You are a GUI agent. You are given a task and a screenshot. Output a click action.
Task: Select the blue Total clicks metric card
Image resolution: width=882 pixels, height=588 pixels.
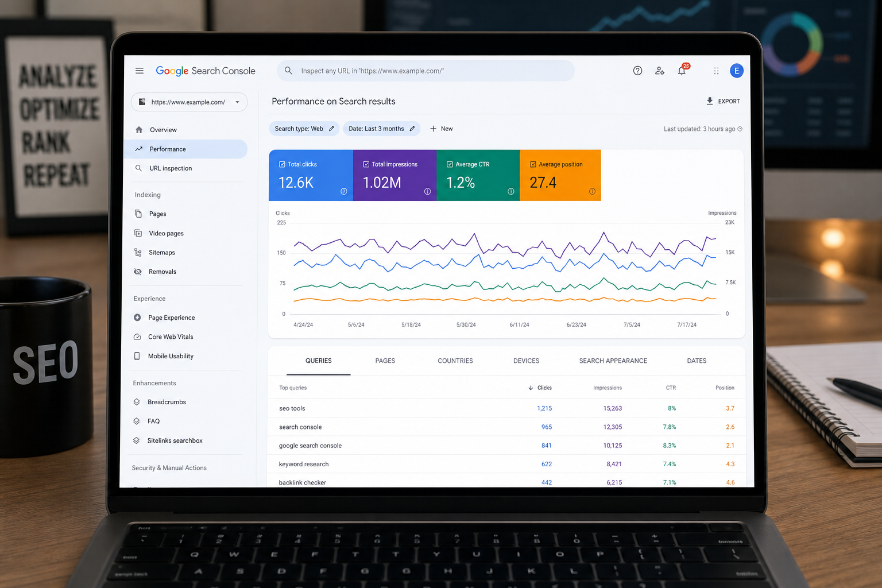pos(311,175)
